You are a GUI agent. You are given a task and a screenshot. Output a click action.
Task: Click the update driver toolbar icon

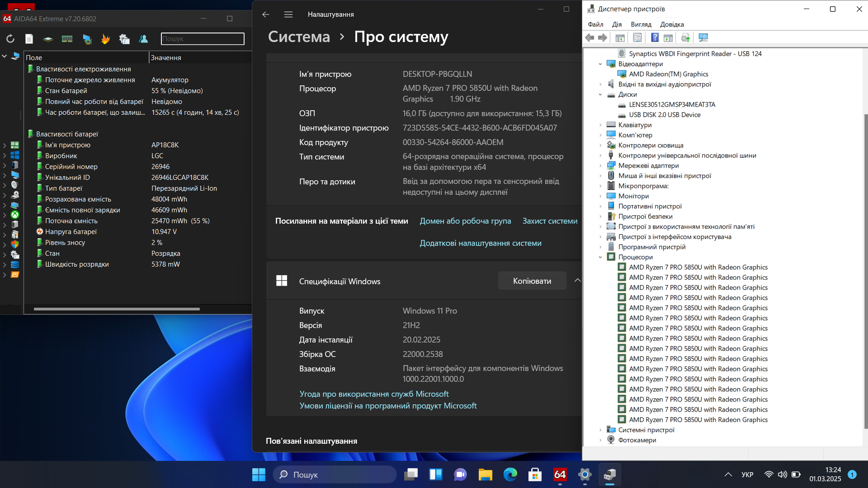tap(685, 38)
